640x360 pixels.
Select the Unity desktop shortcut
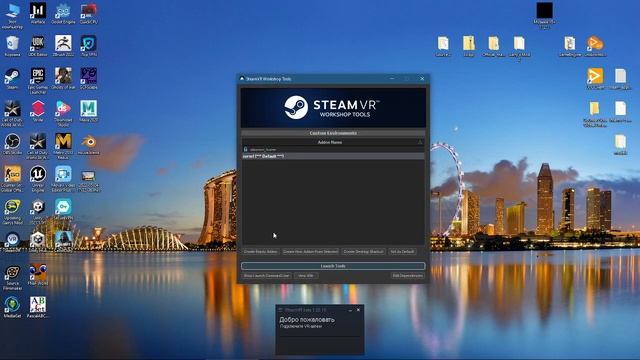(38, 211)
